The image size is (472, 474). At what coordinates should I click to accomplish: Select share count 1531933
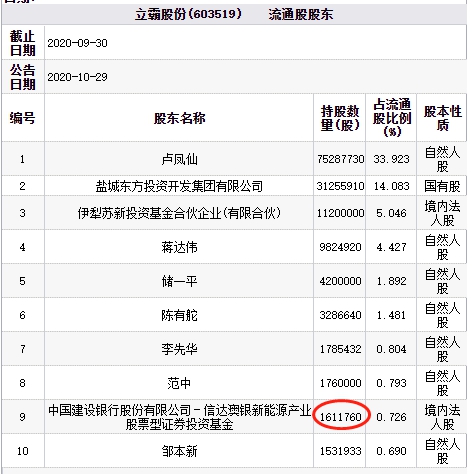pos(340,451)
